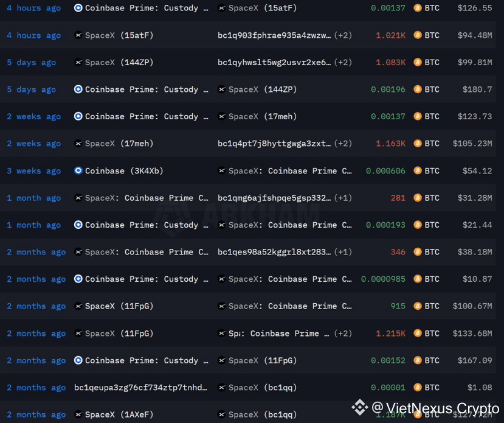The image size is (504, 423).
Task: Click the (+2) badge in the $133.68M row
Action: coord(343,333)
